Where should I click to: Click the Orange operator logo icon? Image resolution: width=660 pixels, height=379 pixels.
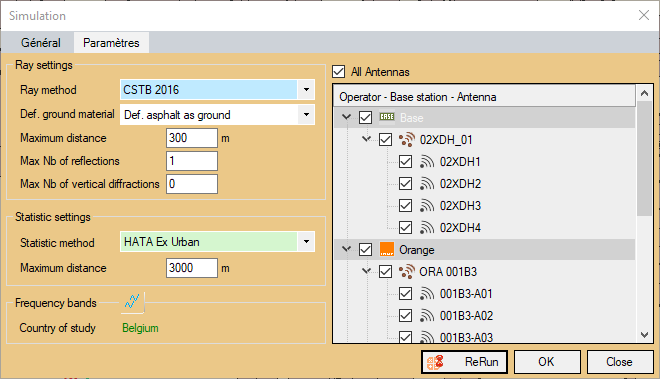[387, 249]
